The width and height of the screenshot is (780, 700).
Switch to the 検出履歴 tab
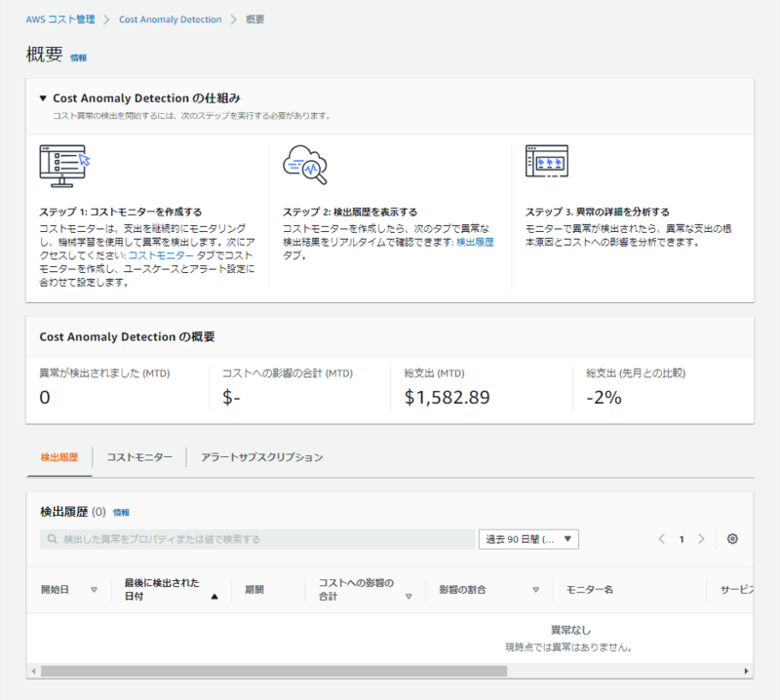(x=59, y=457)
